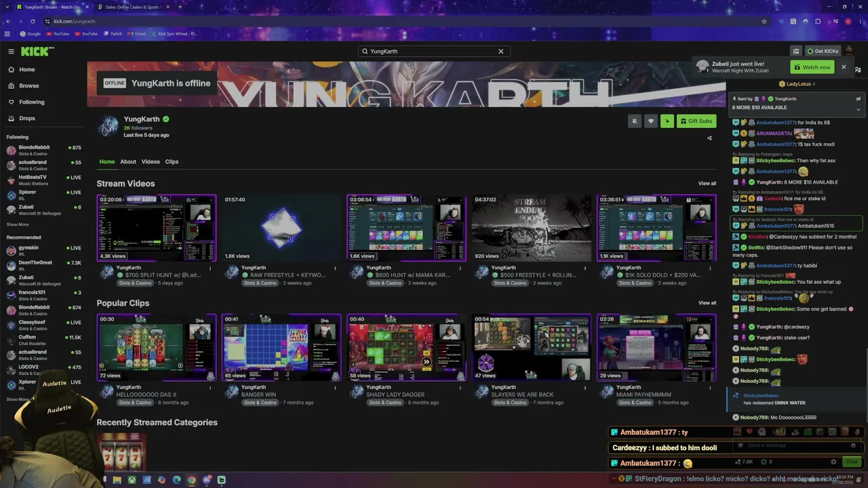Click the Gift Subs button
The image size is (868, 488).
click(x=696, y=121)
